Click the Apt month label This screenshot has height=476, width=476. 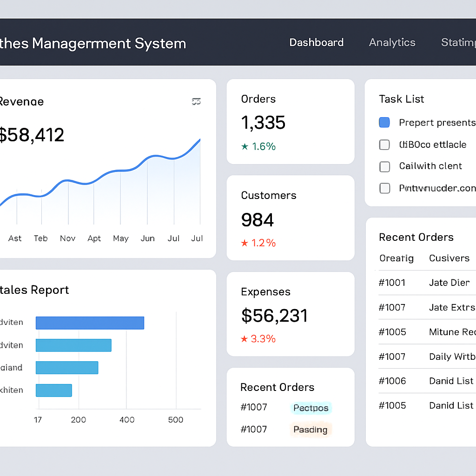coord(94,238)
